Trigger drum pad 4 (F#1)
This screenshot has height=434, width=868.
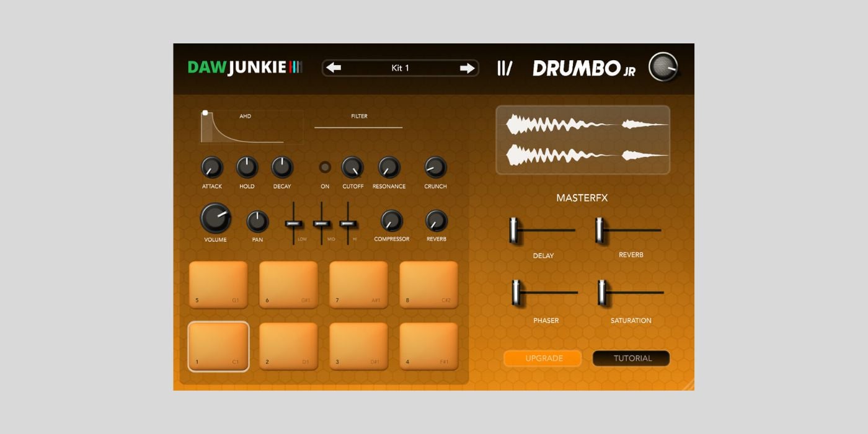(x=428, y=346)
